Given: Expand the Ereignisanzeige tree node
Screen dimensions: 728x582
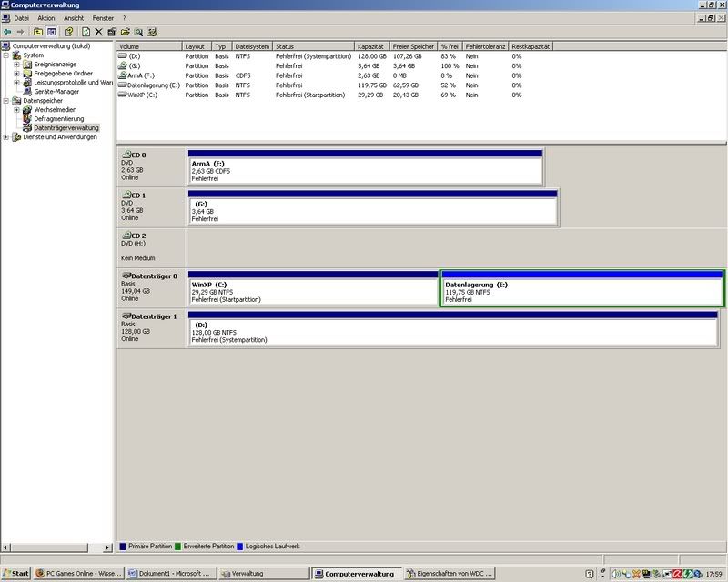Looking at the screenshot, I should click(16, 65).
